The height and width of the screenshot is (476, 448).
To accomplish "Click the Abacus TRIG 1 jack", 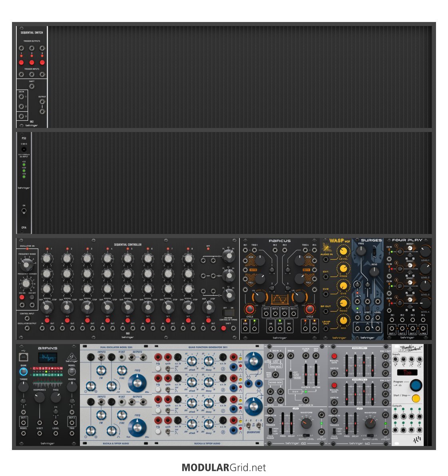I will point(254,250).
